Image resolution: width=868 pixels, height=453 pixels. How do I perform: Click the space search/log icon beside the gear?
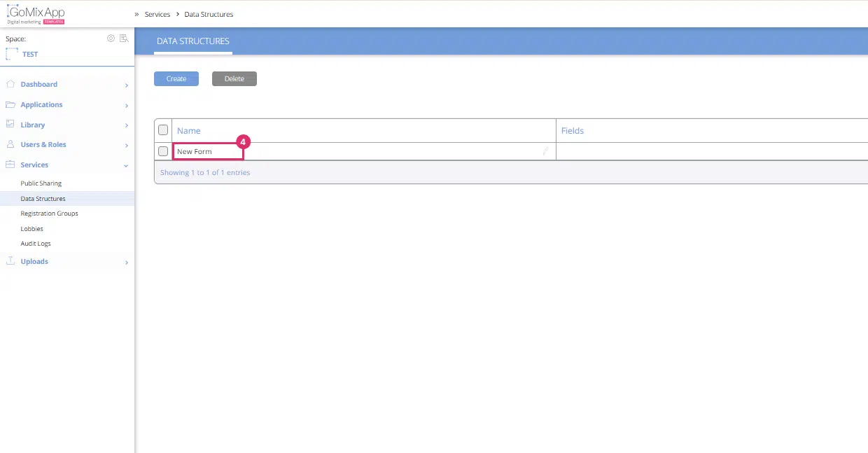124,39
